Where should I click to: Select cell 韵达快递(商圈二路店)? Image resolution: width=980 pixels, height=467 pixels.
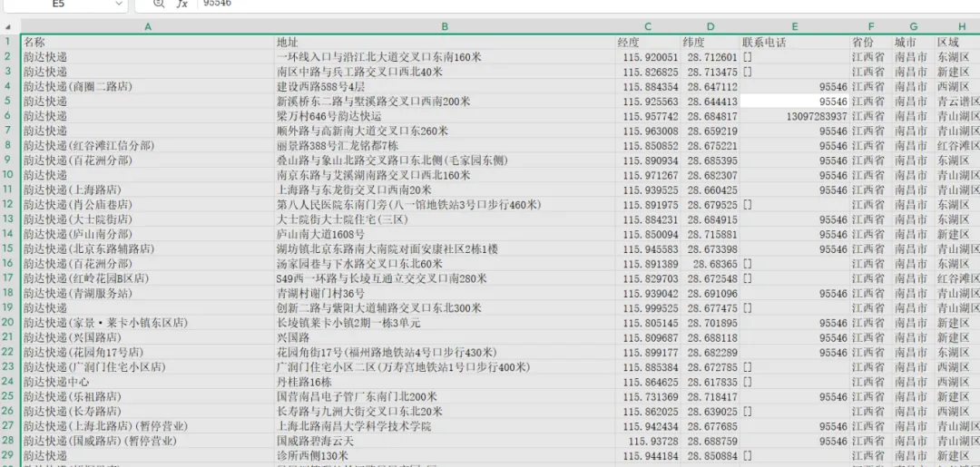click(148, 87)
